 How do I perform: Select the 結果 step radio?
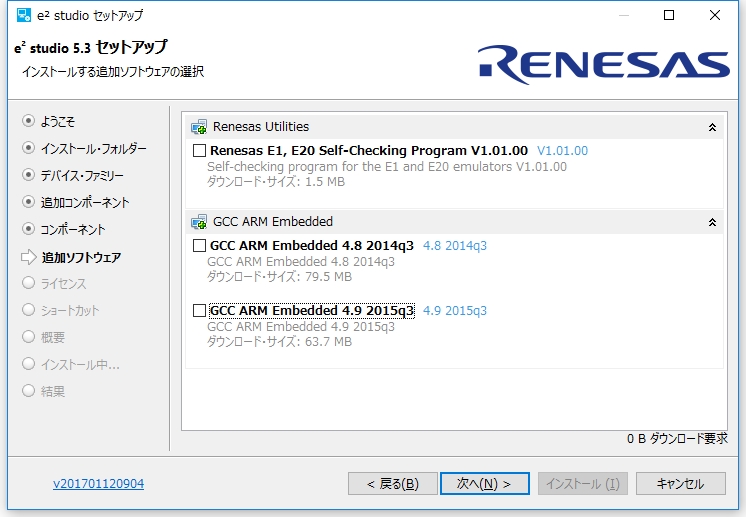(x=29, y=391)
